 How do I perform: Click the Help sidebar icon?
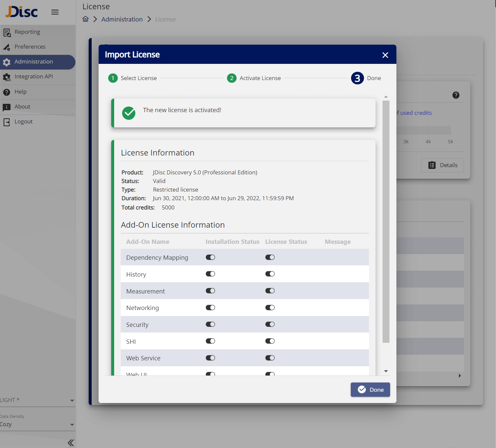pyautogui.click(x=7, y=92)
